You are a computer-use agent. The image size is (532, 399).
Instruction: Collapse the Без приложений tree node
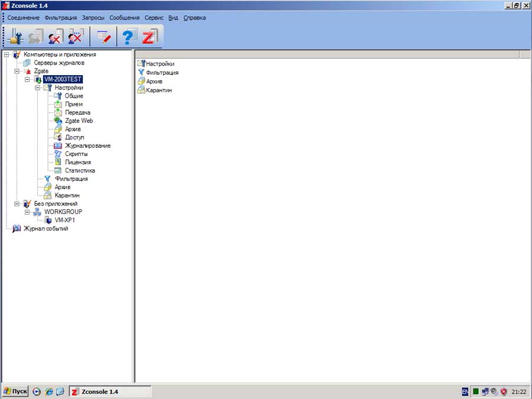(x=17, y=203)
